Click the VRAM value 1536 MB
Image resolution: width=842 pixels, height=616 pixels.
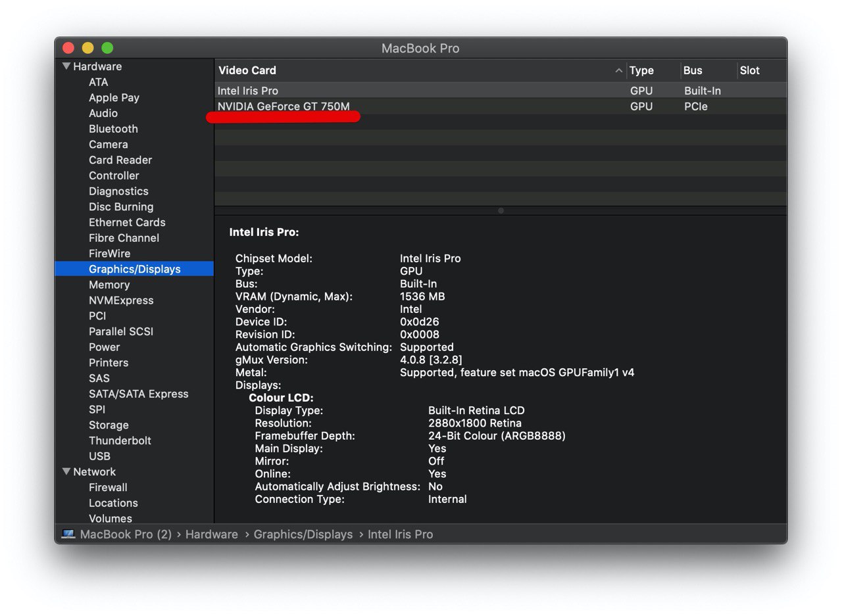[422, 296]
